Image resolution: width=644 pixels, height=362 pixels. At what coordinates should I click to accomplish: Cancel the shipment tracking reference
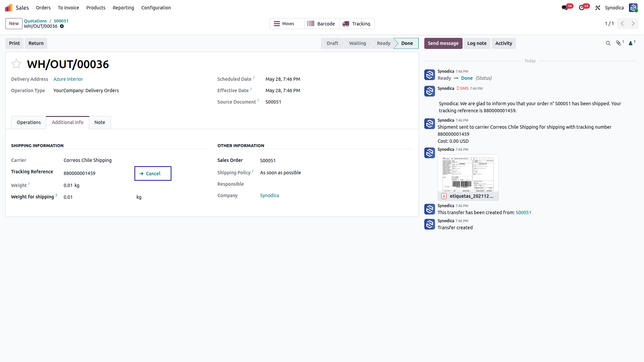point(153,173)
